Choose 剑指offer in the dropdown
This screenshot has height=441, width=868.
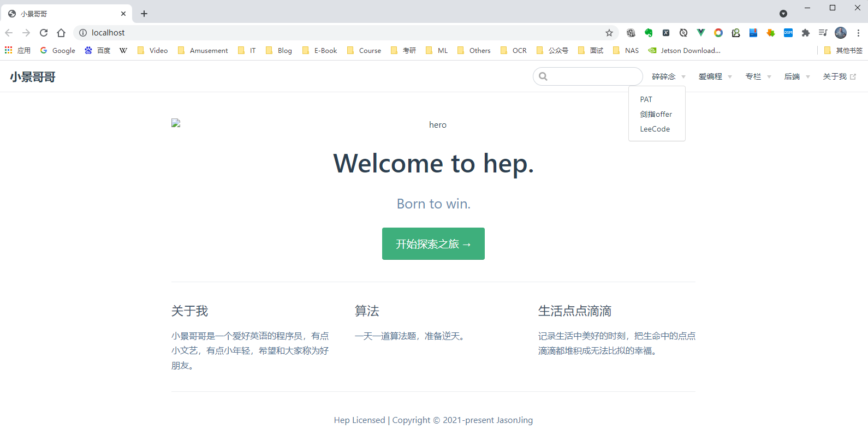[656, 114]
